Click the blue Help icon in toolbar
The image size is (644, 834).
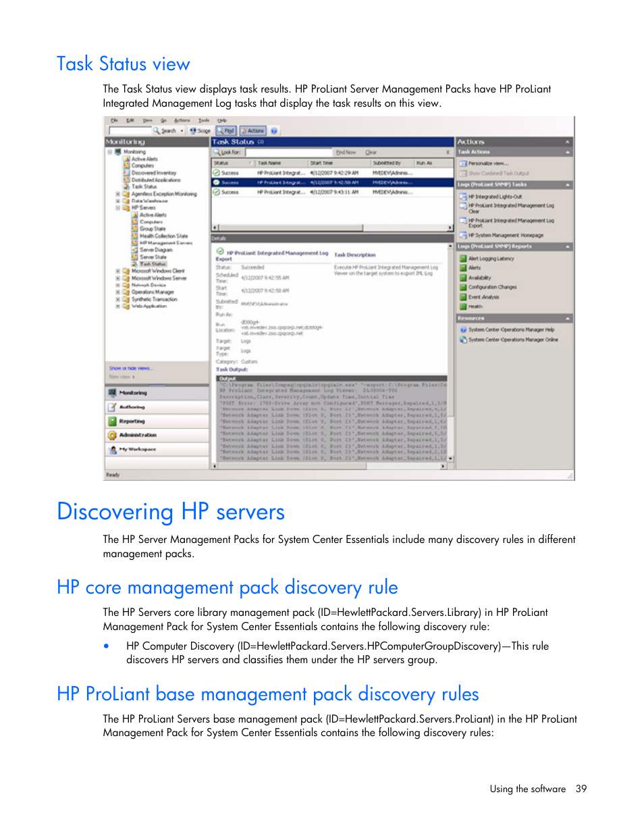tap(274, 131)
